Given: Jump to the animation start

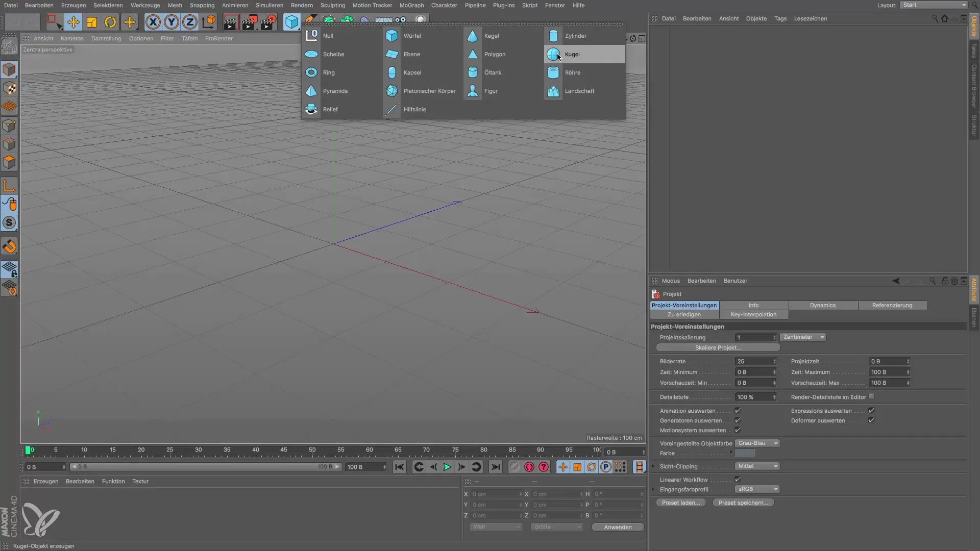Looking at the screenshot, I should pos(400,467).
